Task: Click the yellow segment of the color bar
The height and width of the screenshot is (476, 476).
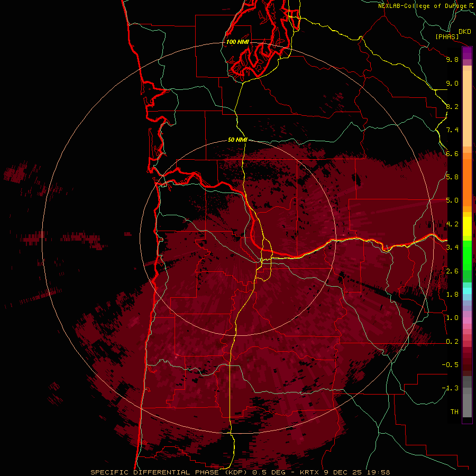Action: coord(467,226)
